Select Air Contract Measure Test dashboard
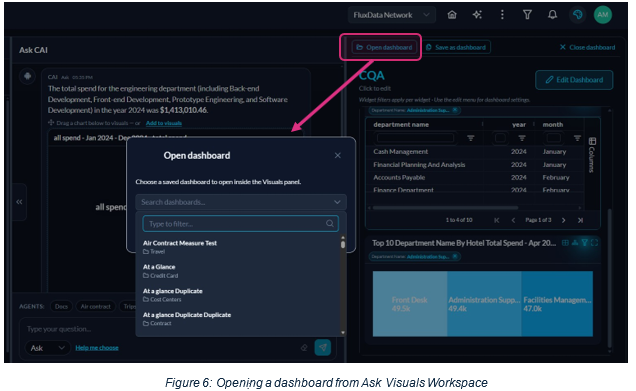The image size is (636, 391). (x=240, y=247)
